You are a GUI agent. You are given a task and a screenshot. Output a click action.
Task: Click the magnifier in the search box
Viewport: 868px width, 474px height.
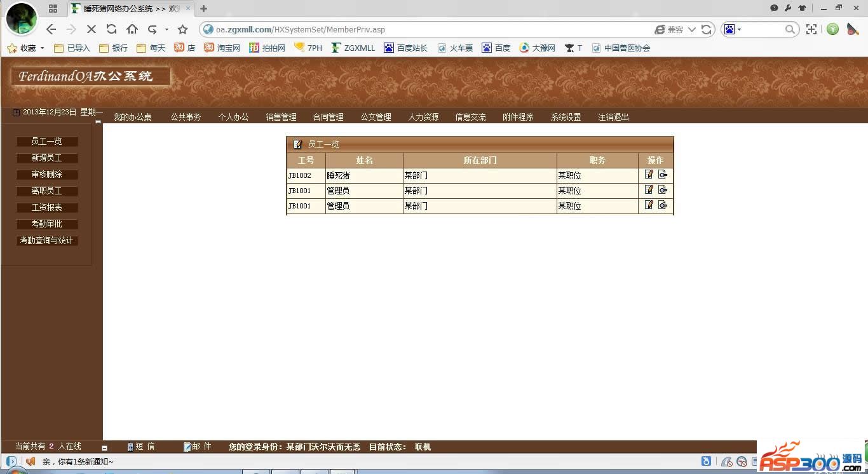[790, 29]
